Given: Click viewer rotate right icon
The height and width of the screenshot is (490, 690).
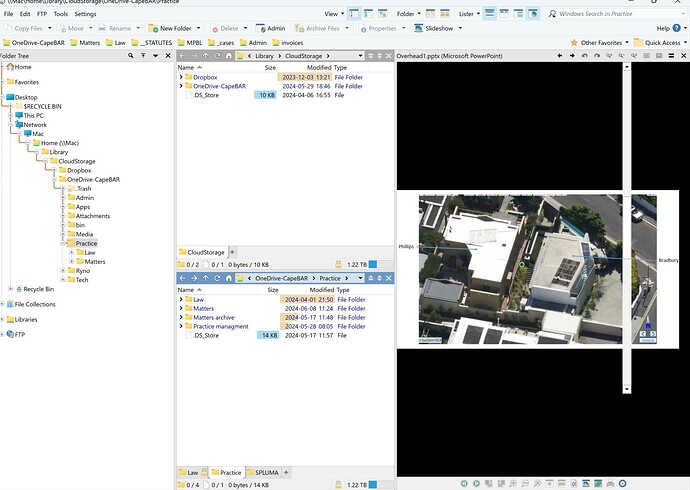Looking at the screenshot, I should [597, 56].
